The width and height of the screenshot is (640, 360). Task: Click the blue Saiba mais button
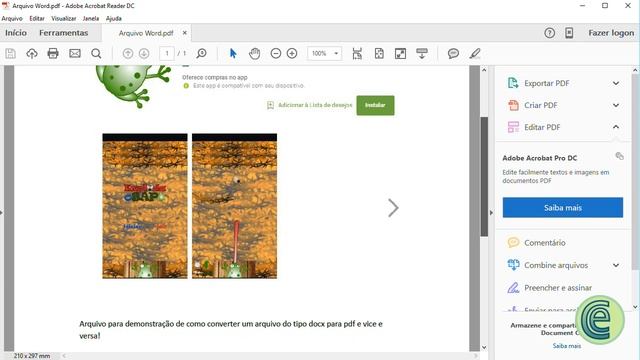563,207
